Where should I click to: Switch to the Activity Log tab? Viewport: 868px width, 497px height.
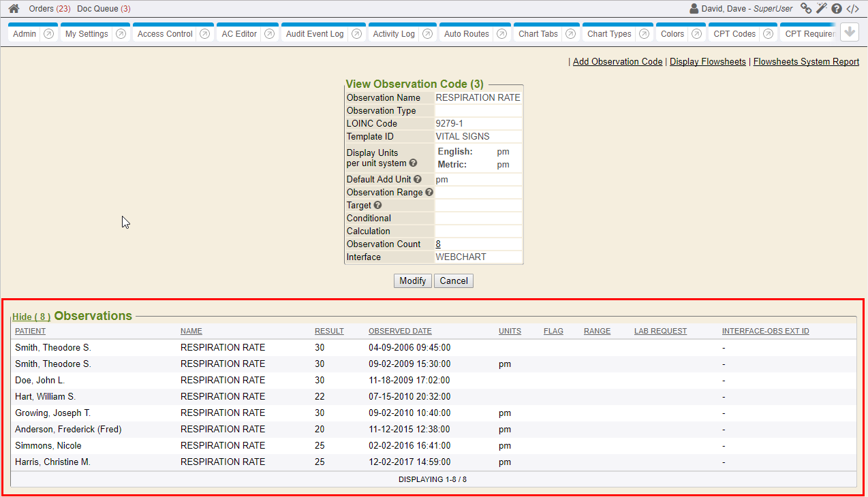click(x=394, y=34)
